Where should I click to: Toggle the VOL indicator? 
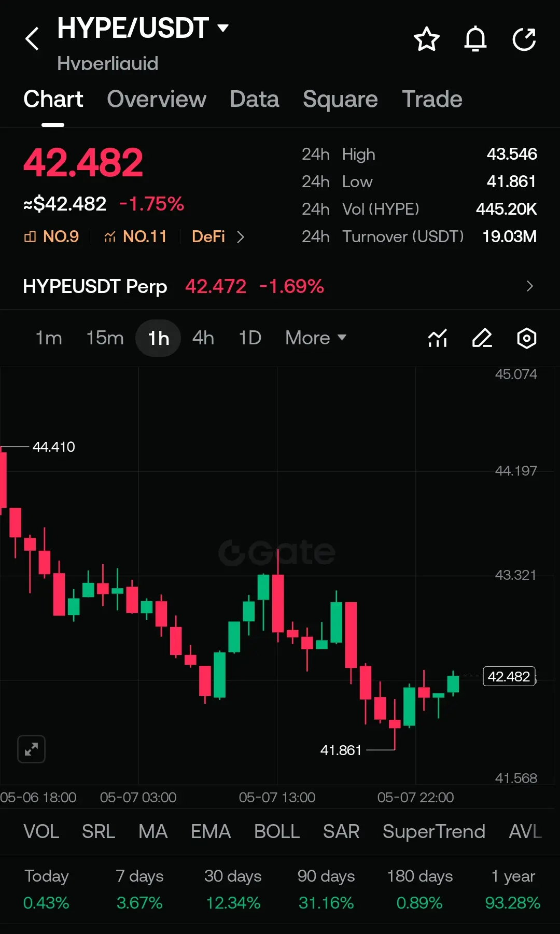coord(41,831)
